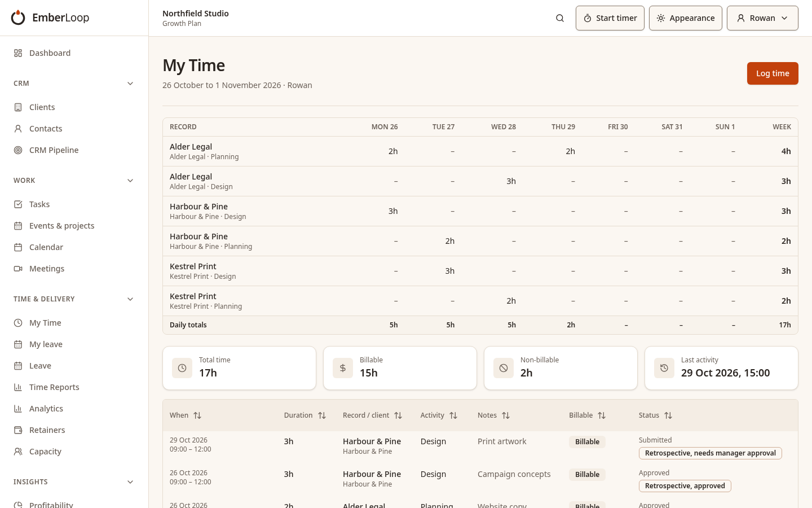Click the Total time clock icon
812x508 pixels.
click(x=182, y=368)
